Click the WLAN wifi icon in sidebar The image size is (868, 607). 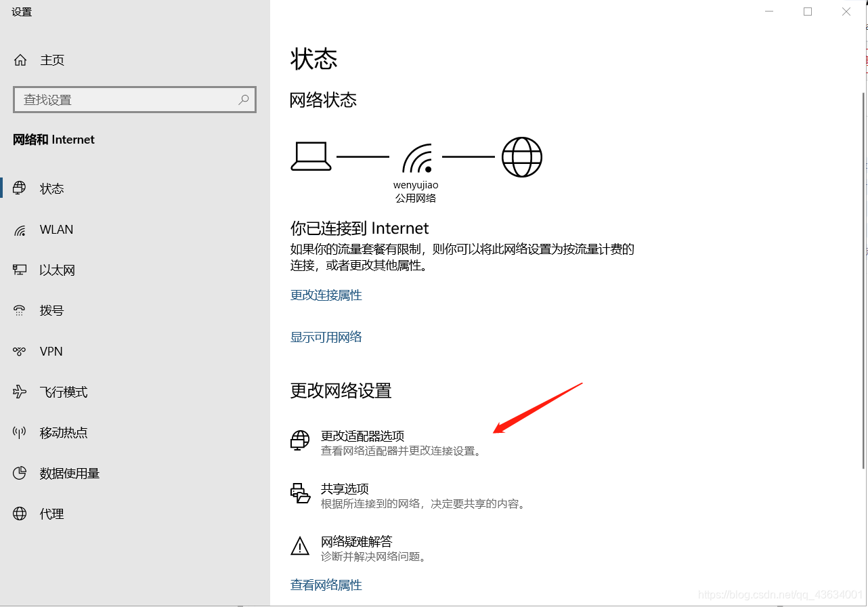(20, 230)
